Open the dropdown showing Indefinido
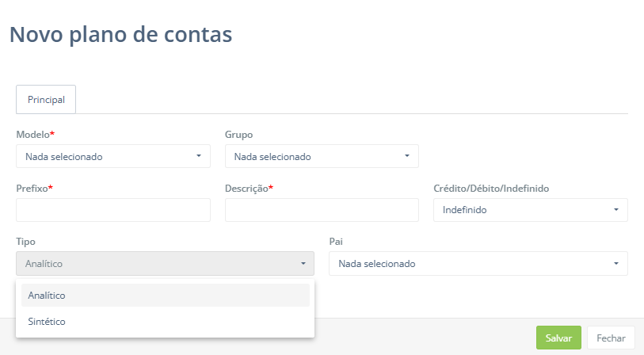The width and height of the screenshot is (644, 355). click(529, 210)
